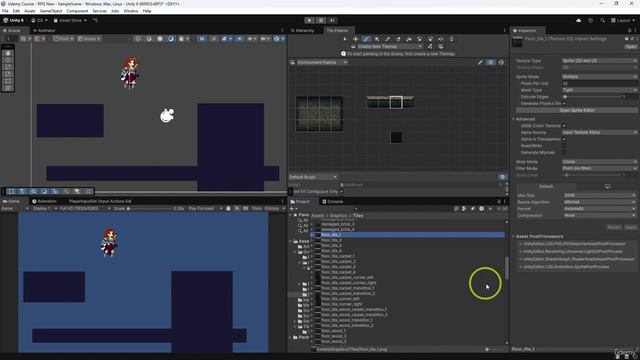Open the Tile Palette gizmo settings icon
This screenshot has height=360, width=640.
click(x=501, y=62)
